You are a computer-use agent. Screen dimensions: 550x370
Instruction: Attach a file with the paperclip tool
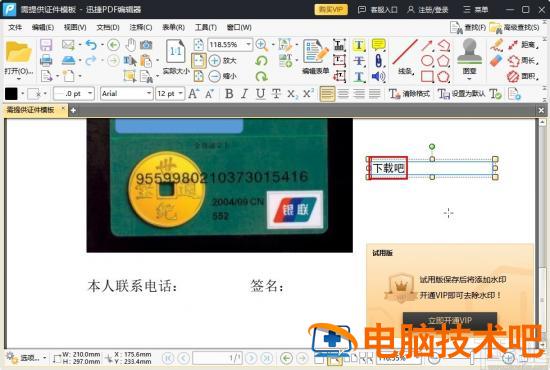378,60
